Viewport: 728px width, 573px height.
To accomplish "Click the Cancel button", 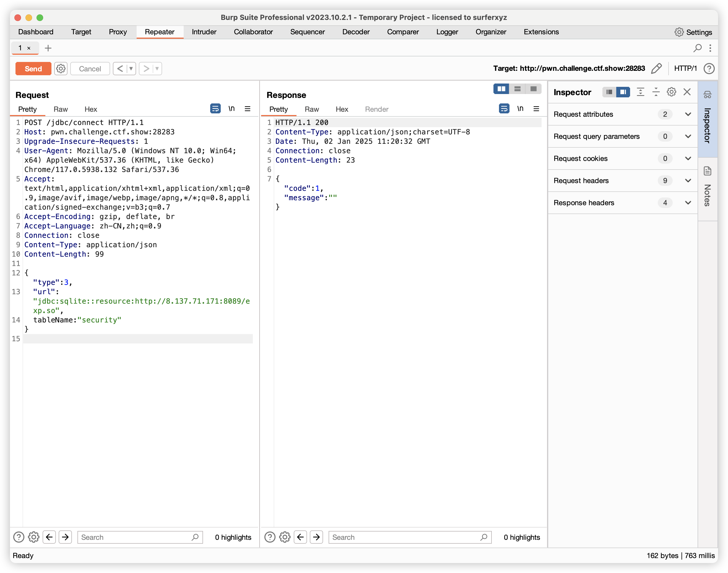I will (x=90, y=69).
